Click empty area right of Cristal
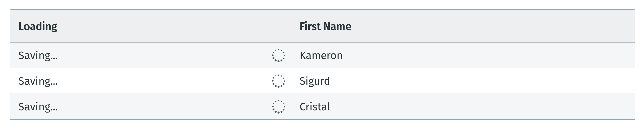Screen dimensions: 644x139 coord(483,107)
